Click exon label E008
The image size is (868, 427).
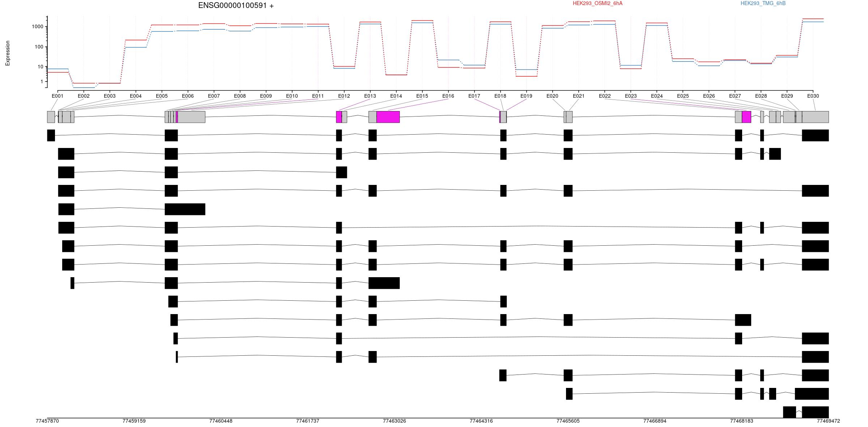click(240, 96)
